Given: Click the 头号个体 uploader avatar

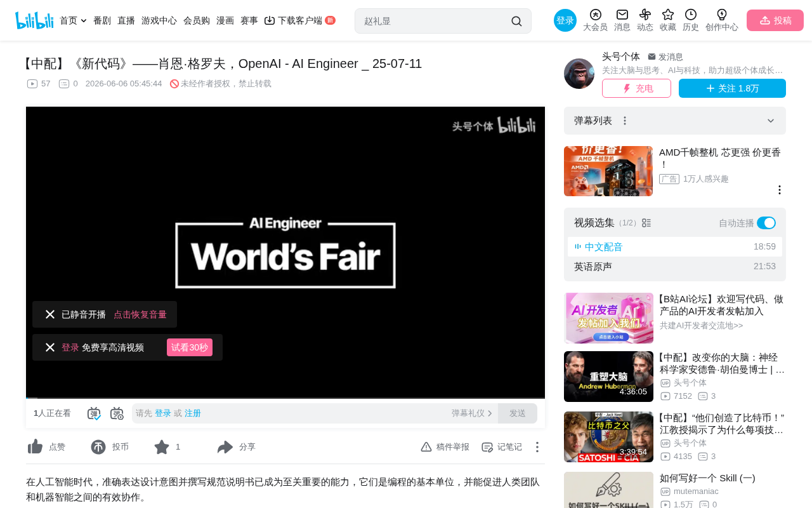Looking at the screenshot, I should (579, 74).
